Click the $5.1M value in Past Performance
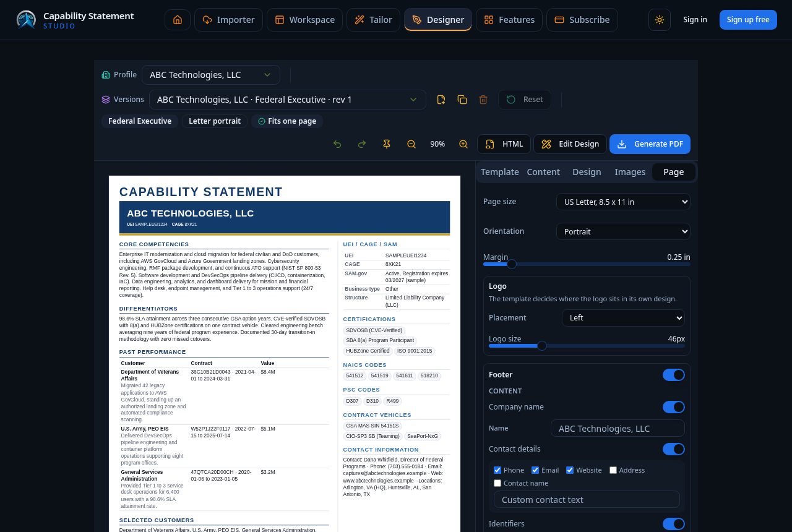 click(x=268, y=429)
